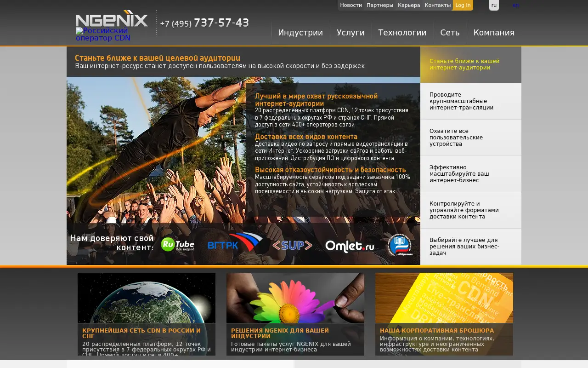Click the Earth globe thumbnail

click(x=147, y=298)
